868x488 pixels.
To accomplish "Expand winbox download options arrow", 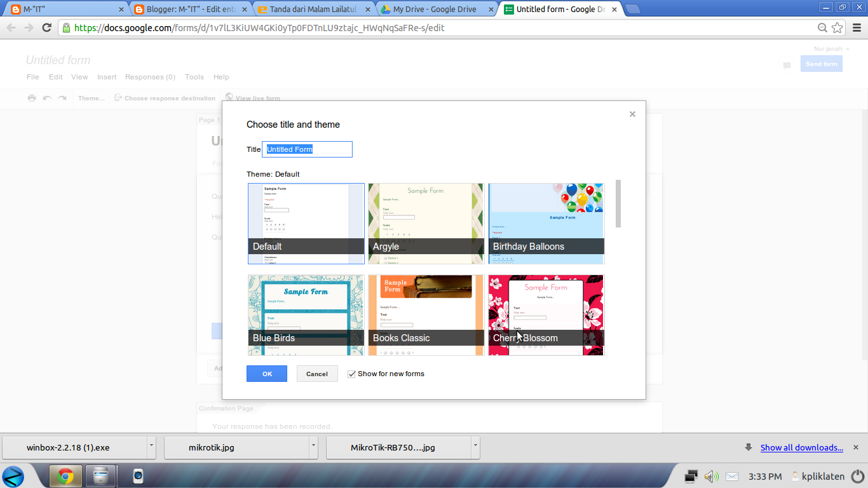I will [x=151, y=447].
